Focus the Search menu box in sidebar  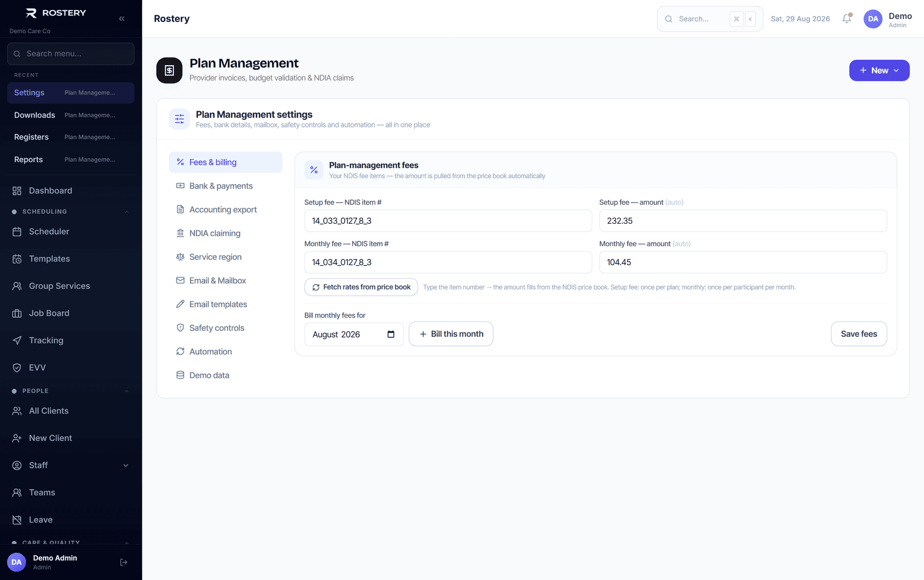point(70,54)
